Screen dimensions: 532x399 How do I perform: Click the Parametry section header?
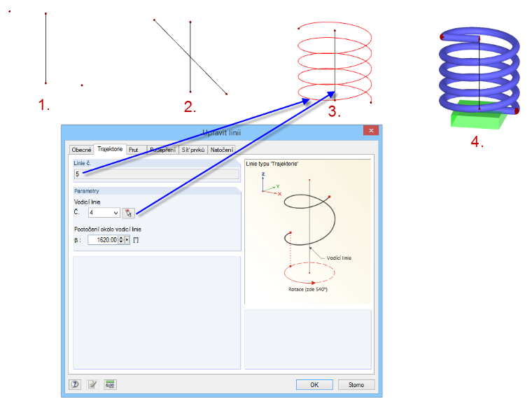[157, 191]
